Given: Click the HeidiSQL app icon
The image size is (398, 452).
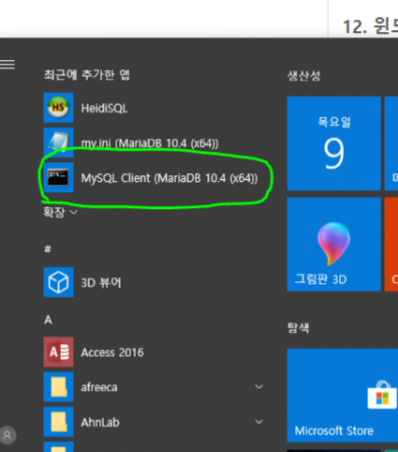Looking at the screenshot, I should coord(58,108).
